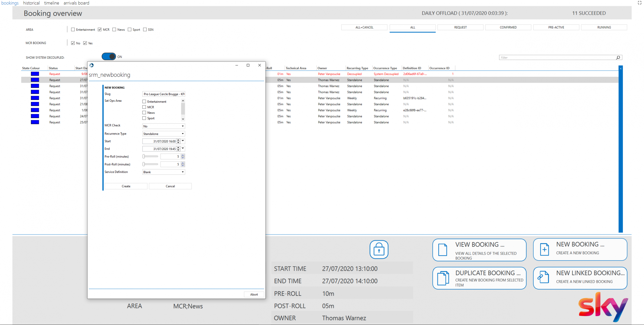Viewport: 644px width, 325px height.
Task: Turn off Show System Decoupled toggle
Action: [109, 57]
